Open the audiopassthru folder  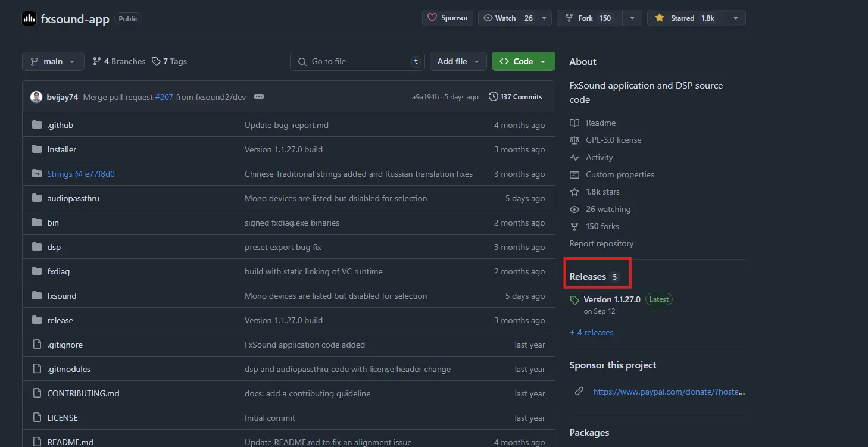click(73, 198)
